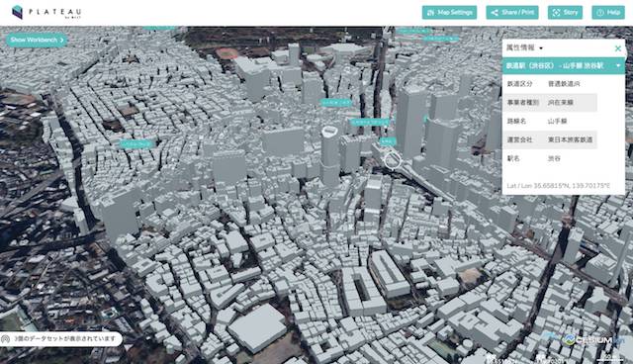Expand the 属性情報 dropdown arrow
The height and width of the screenshot is (364, 633).
pos(541,48)
